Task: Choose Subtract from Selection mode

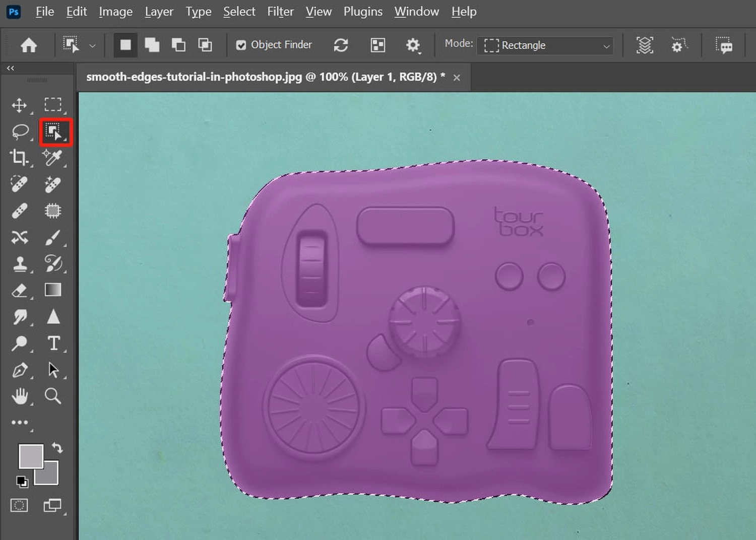Action: click(178, 45)
